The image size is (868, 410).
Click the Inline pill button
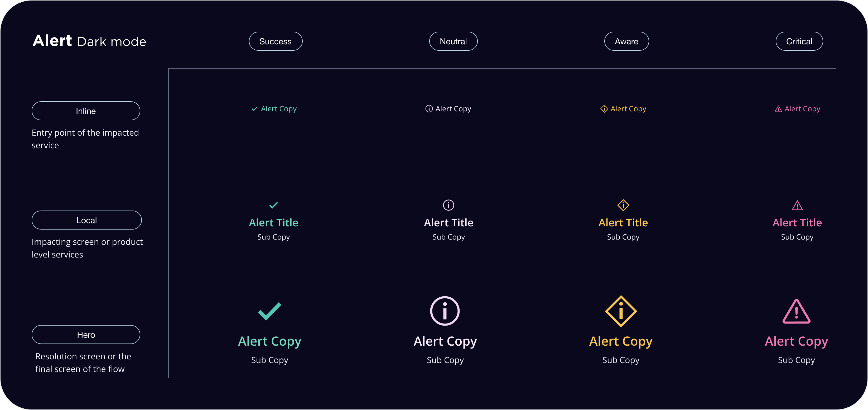pyautogui.click(x=86, y=111)
